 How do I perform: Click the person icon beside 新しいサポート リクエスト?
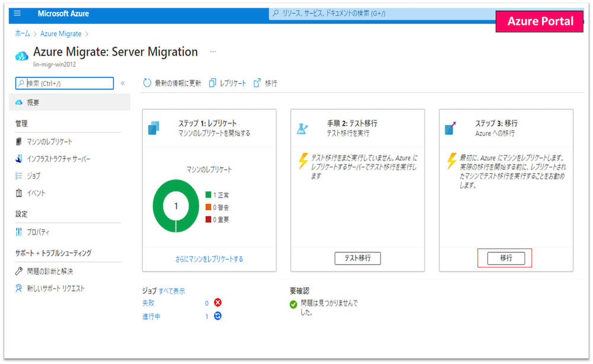[18, 288]
